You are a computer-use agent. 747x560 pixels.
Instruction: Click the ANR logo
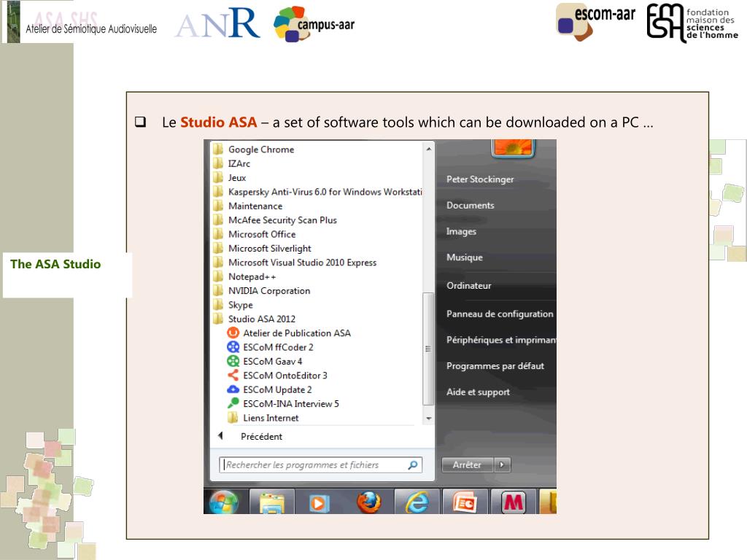[x=217, y=24]
